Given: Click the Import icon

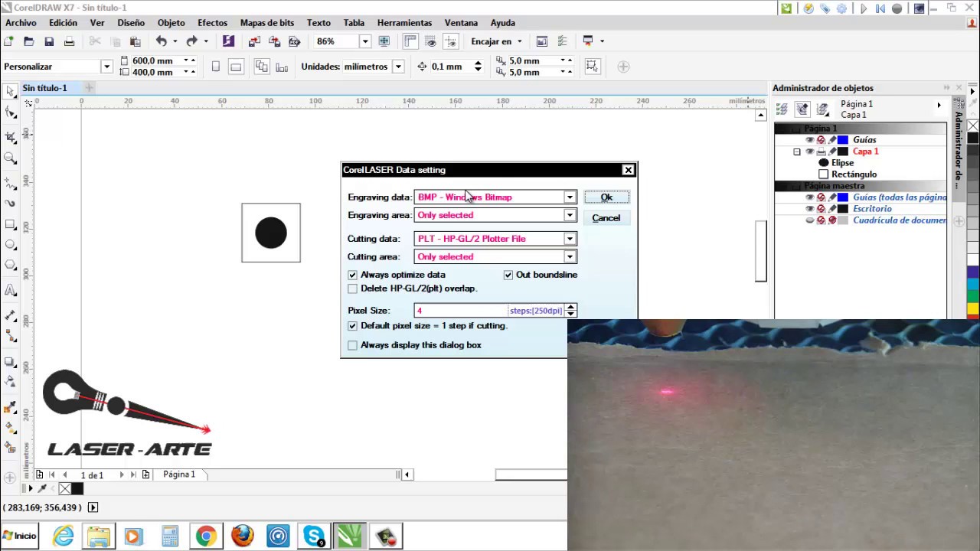Looking at the screenshot, I should [255, 41].
